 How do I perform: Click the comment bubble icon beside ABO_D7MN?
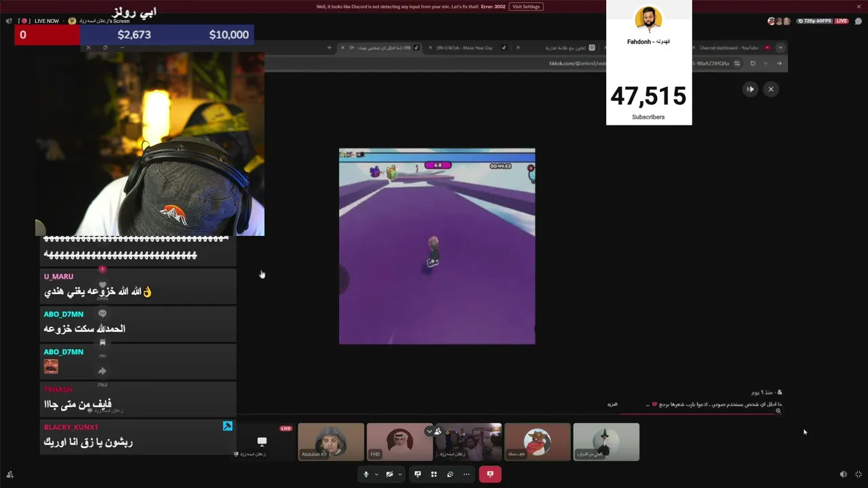coord(102,314)
